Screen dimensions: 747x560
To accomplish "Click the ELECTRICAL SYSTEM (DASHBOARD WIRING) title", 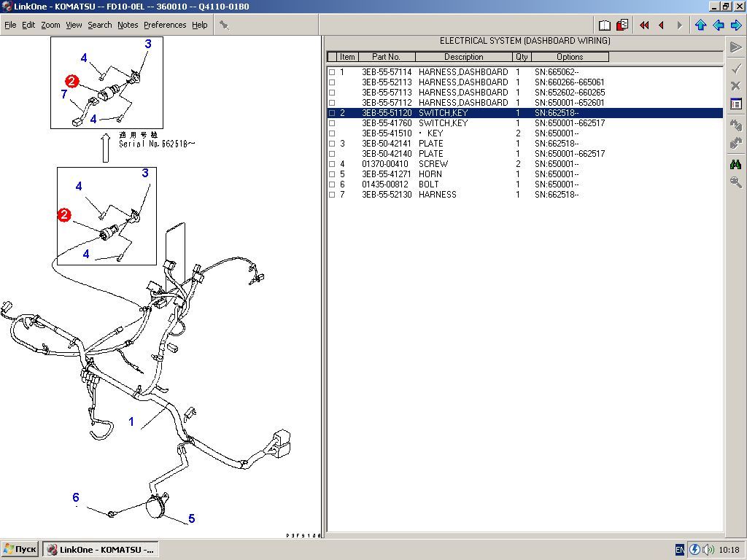I will point(525,41).
